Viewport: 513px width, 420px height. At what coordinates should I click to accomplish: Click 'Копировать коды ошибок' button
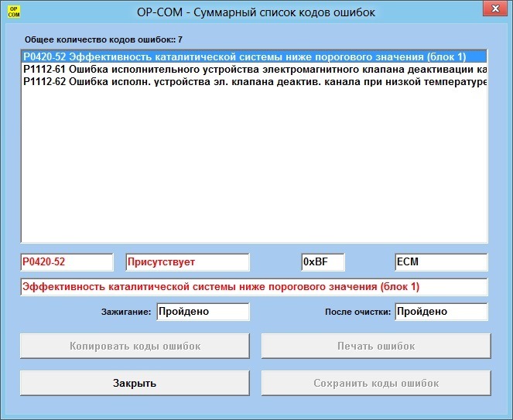click(135, 346)
